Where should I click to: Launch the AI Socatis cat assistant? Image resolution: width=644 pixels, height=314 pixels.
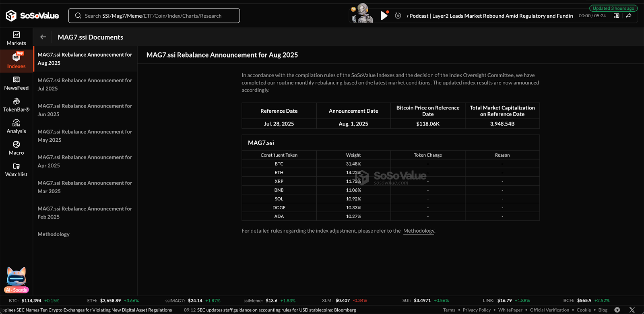[x=17, y=280]
